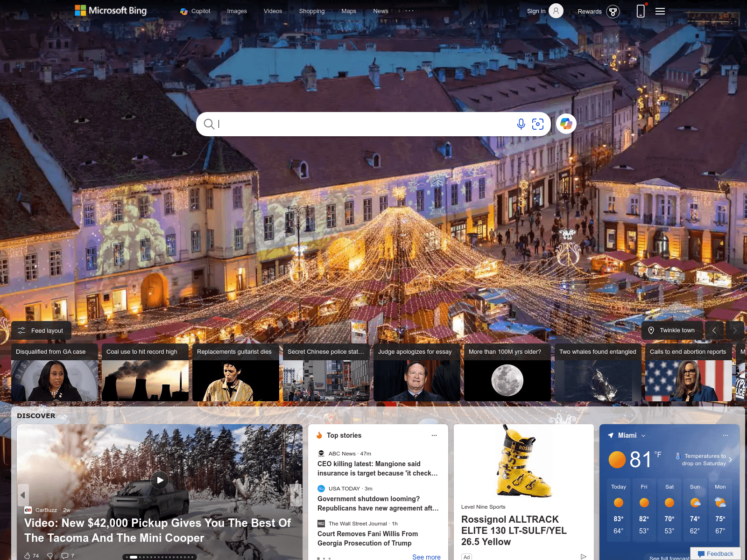Open the News tab
Screen dimensions: 747x560
coord(381,11)
